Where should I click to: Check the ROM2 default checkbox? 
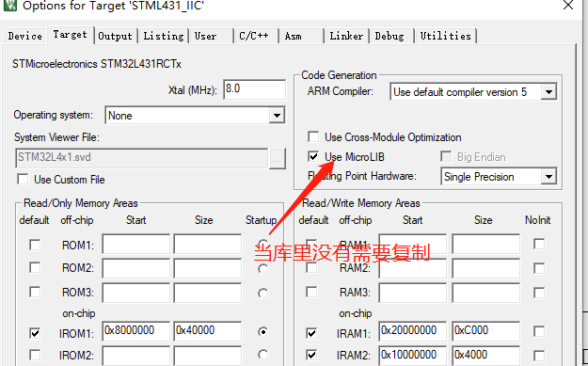click(x=35, y=268)
